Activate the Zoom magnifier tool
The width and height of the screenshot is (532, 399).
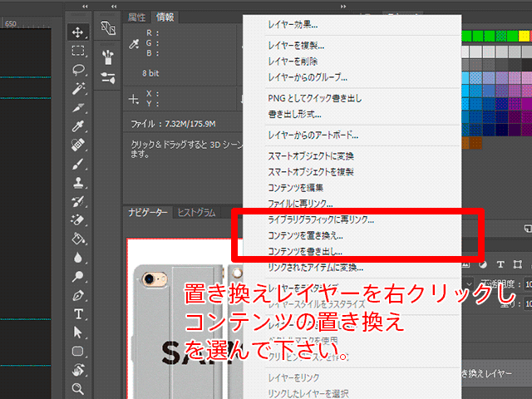tap(78, 388)
